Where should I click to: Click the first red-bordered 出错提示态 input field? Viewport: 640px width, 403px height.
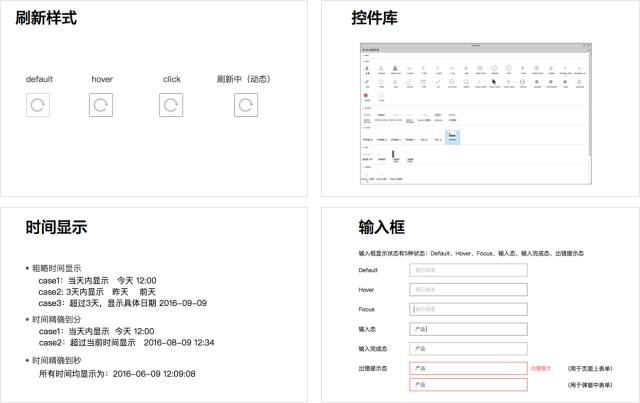click(x=467, y=368)
